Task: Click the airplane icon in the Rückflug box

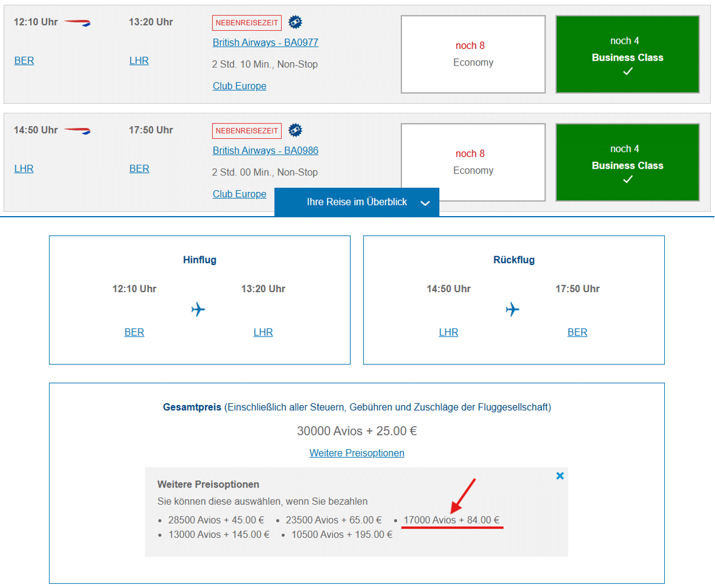Action: [513, 309]
